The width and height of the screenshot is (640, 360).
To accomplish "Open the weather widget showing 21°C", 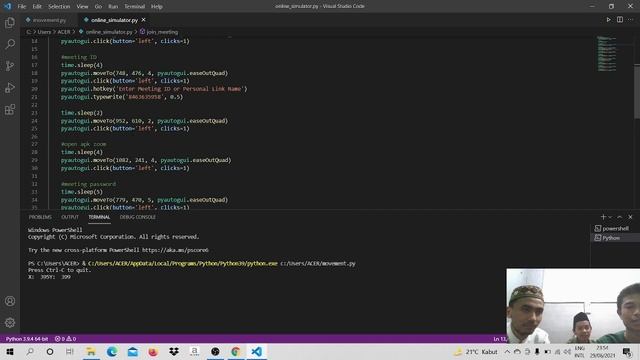I will pyautogui.click(x=476, y=351).
